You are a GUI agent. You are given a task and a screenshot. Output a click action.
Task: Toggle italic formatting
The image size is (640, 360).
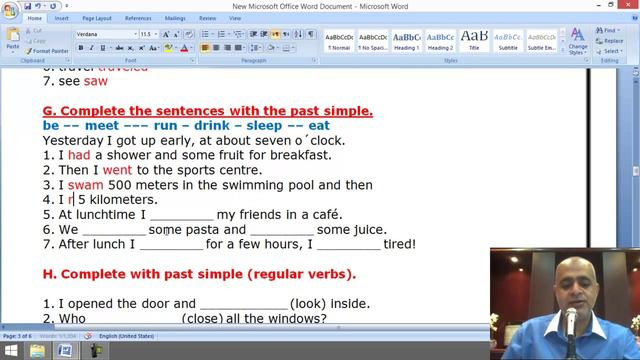click(x=91, y=48)
